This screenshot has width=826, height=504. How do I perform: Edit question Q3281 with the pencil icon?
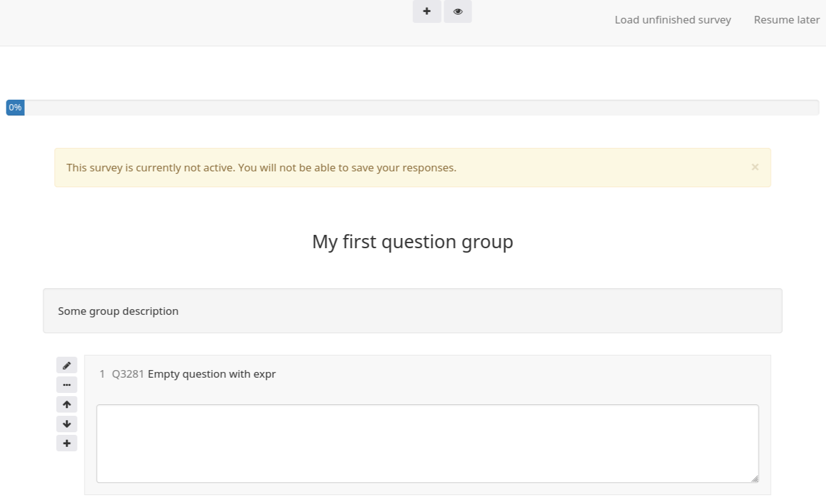67,366
